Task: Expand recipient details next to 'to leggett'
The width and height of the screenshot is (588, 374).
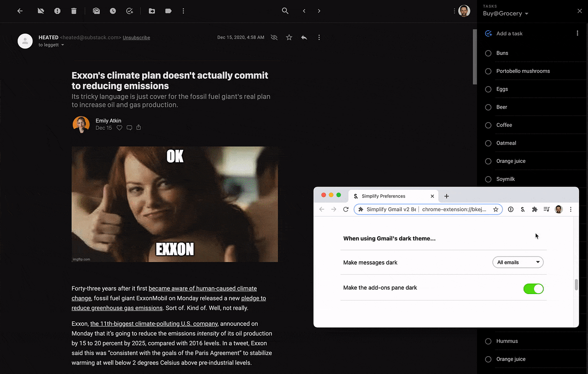Action: pos(63,45)
